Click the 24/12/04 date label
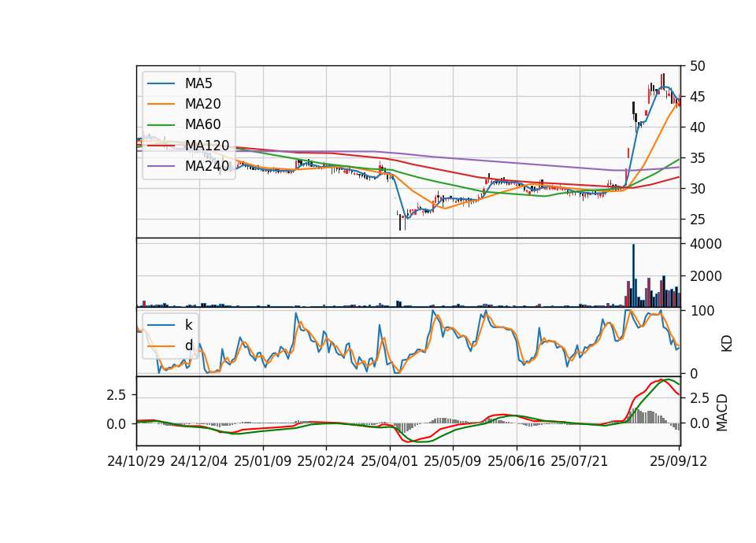 tap(199, 461)
